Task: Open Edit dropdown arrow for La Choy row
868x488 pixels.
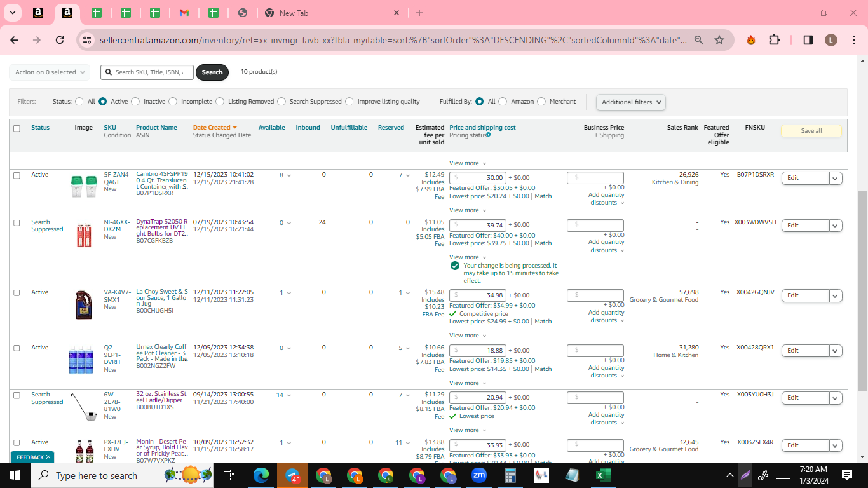Action: [x=836, y=295]
